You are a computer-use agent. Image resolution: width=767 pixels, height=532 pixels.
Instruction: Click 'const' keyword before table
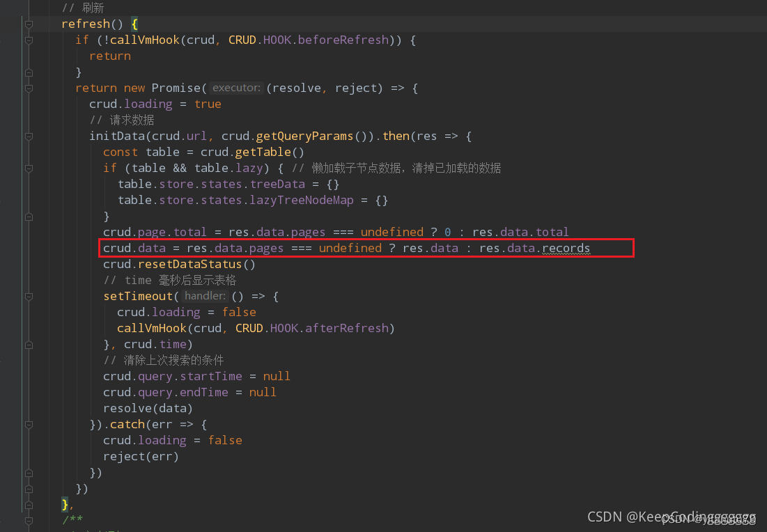click(x=121, y=152)
